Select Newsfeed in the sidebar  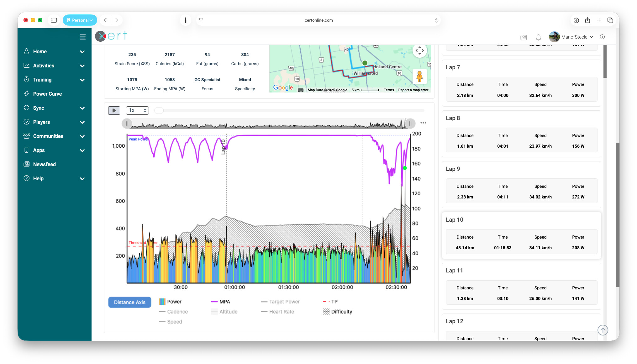[x=44, y=164]
